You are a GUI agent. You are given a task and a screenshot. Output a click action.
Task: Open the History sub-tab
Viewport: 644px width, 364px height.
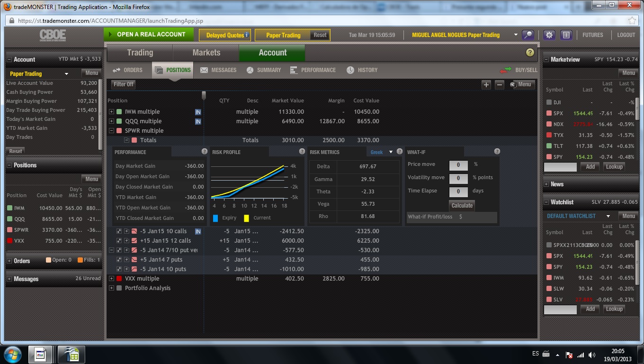(362, 70)
